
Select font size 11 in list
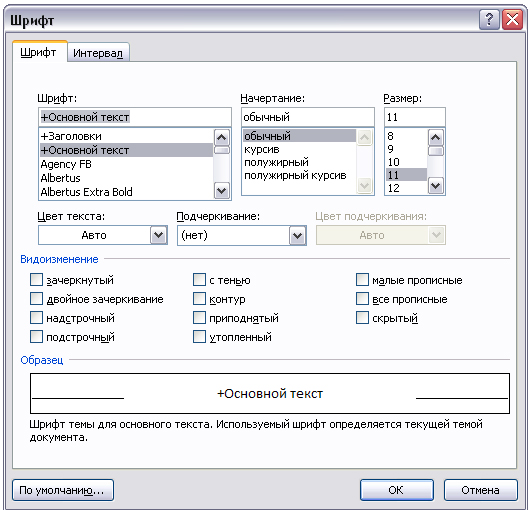point(406,175)
